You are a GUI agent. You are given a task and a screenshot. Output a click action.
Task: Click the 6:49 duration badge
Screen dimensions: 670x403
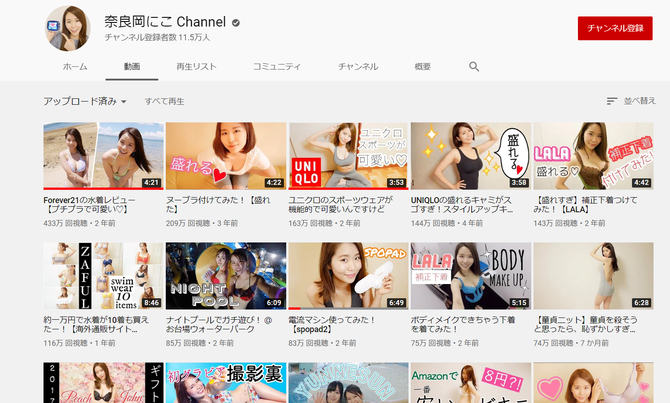pos(396,303)
